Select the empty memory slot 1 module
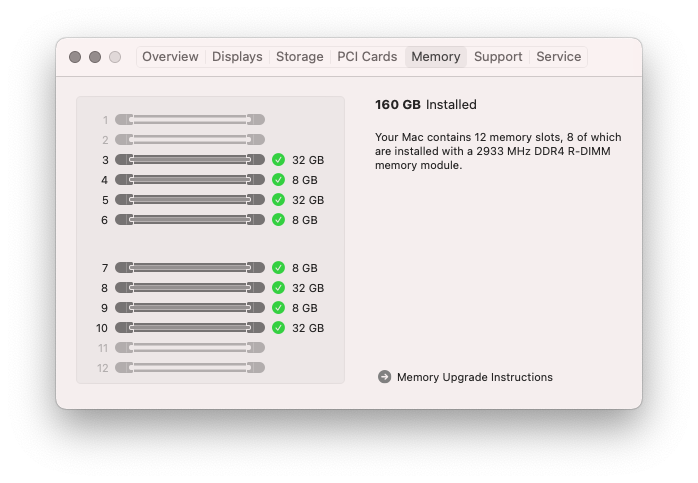The height and width of the screenshot is (483, 698). coord(190,120)
